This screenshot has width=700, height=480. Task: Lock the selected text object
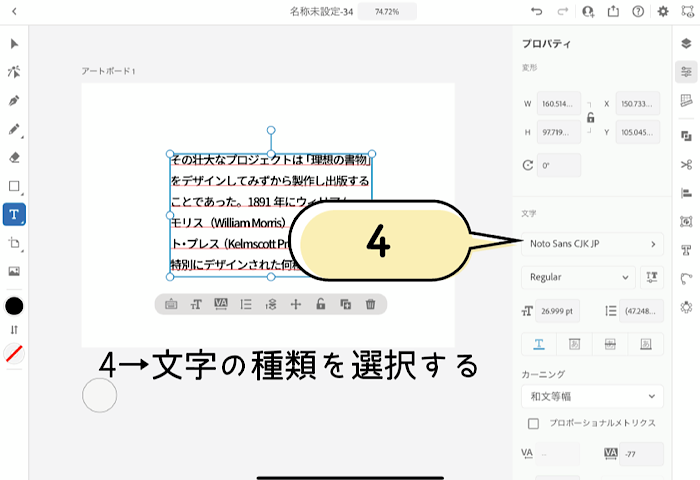pos(321,304)
